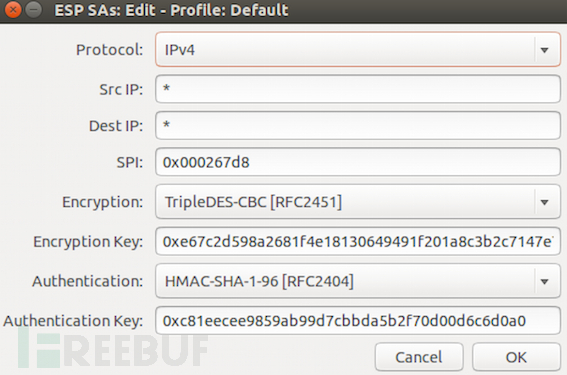567x375 pixels.
Task: Click into the SPI field with 0x000267d8
Action: (358, 162)
